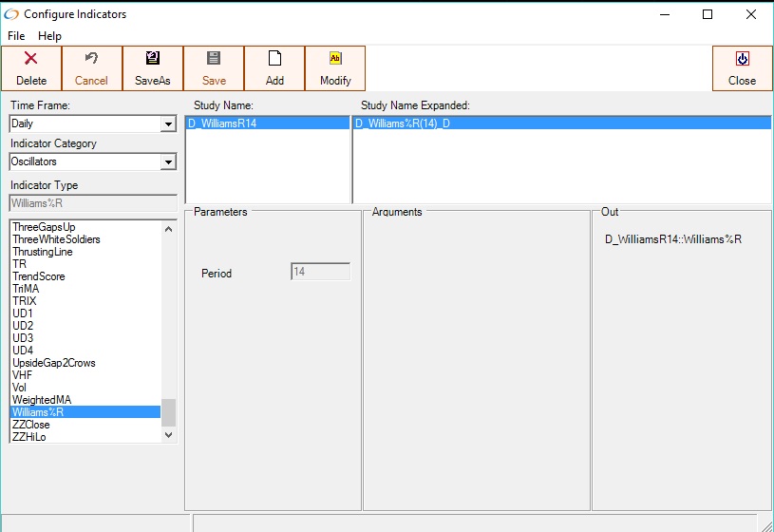
Task: Click the Modify toolbar icon
Action: tap(335, 59)
